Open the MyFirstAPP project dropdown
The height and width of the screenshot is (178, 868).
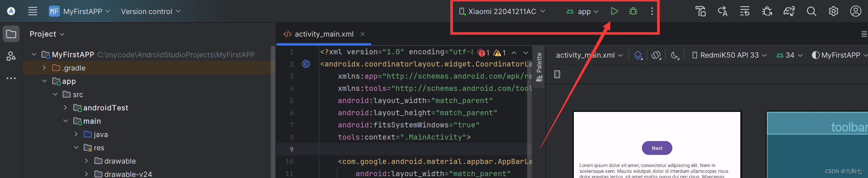[x=80, y=11]
